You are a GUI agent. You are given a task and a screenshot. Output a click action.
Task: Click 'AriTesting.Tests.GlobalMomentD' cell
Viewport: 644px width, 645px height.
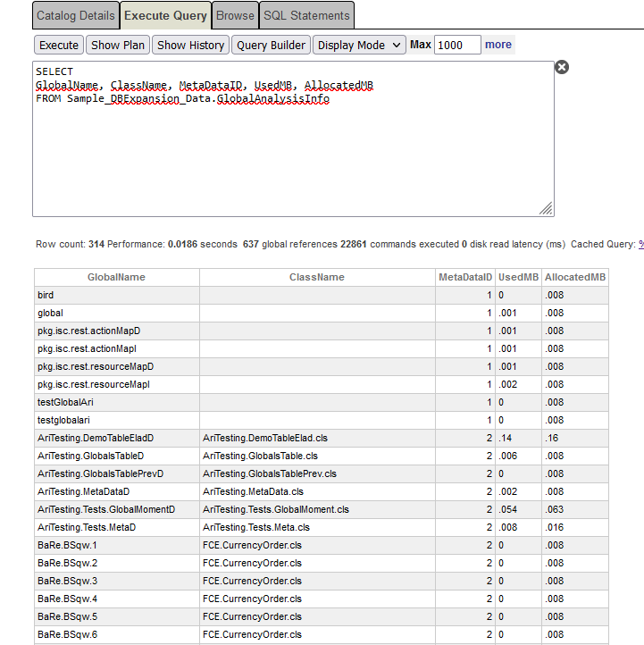(x=116, y=510)
